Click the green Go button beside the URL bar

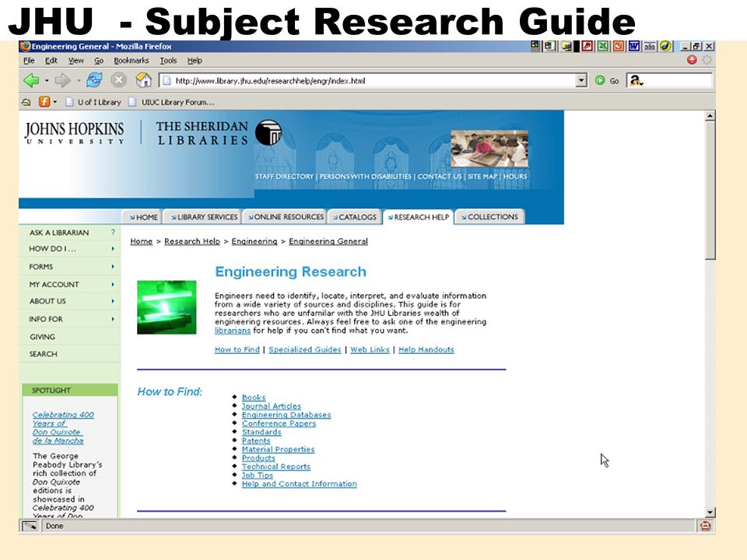pos(600,80)
